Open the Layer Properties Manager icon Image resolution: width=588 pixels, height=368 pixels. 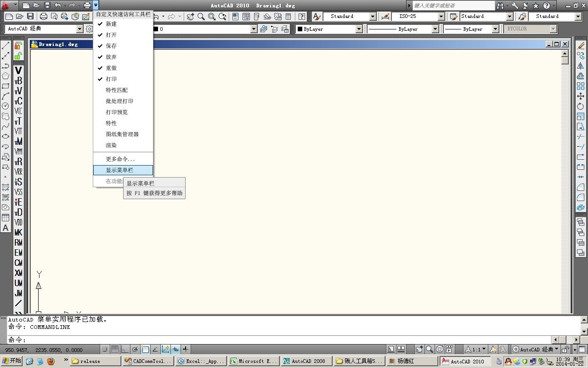[x=90, y=29]
